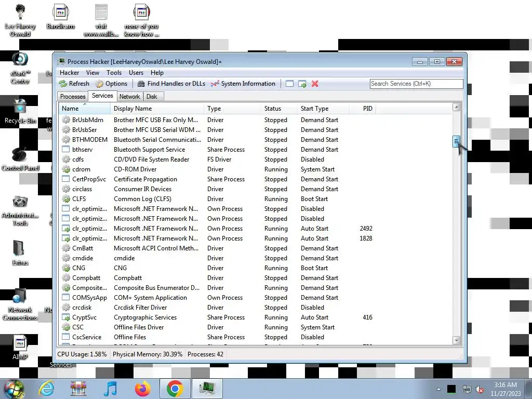Click the scrollbar up arrow in services list

[x=456, y=107]
